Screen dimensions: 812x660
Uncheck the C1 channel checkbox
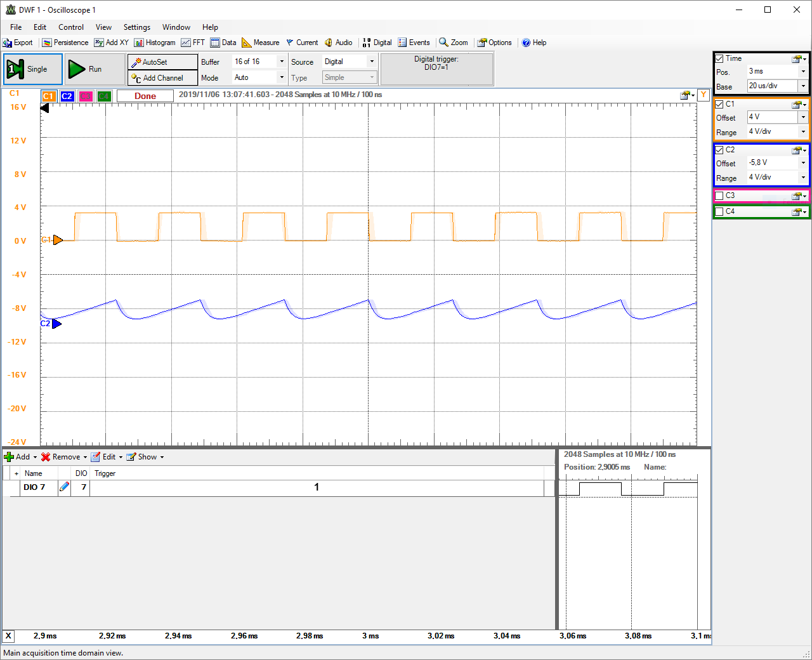tap(719, 104)
